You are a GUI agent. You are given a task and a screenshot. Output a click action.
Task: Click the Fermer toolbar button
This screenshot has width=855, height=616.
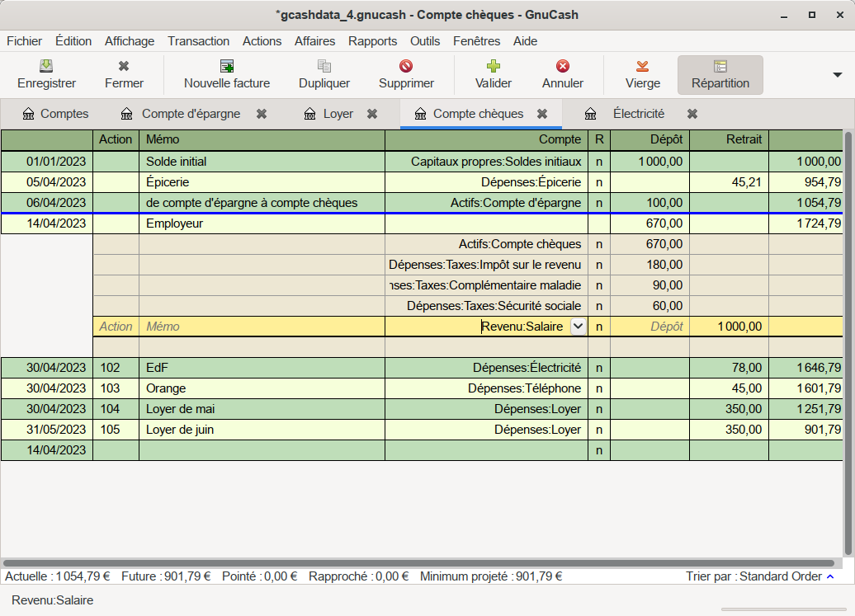124,74
